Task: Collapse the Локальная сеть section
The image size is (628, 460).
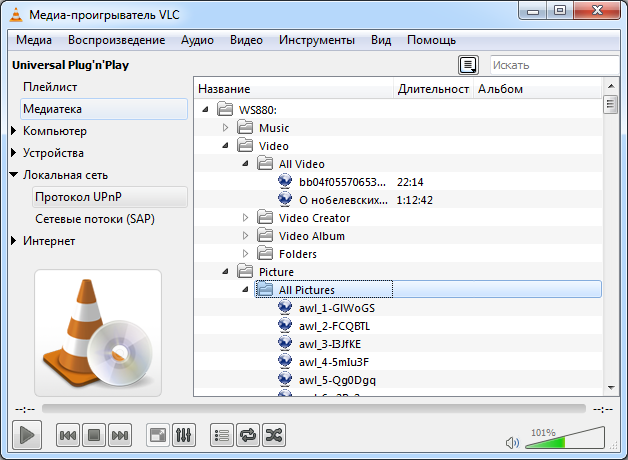Action: click(14, 175)
